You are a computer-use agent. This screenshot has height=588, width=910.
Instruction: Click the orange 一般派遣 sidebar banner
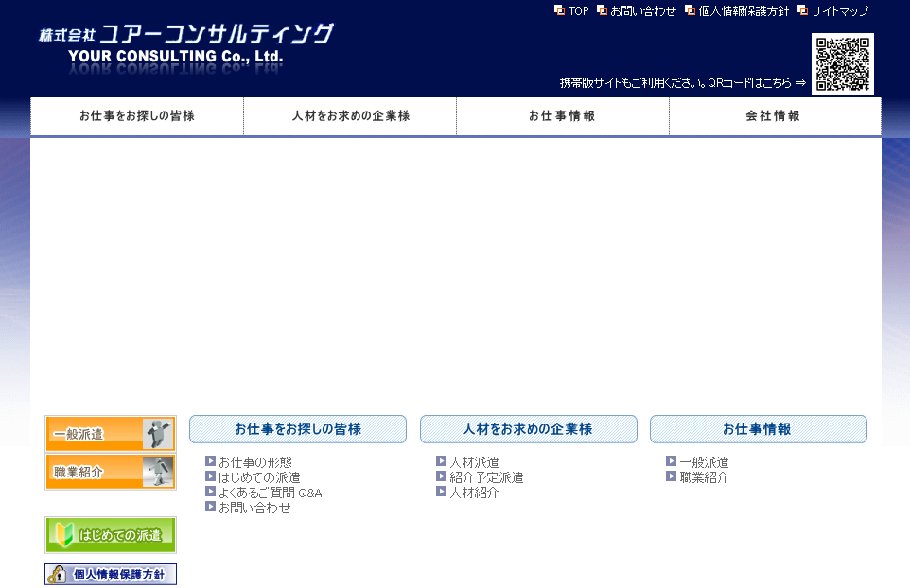[x=110, y=434]
